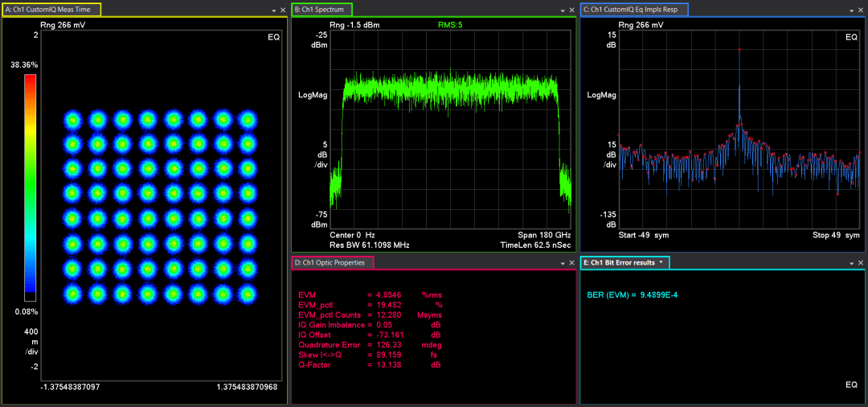This screenshot has width=868, height=407.
Task: Click EVM_pctl Counts 12.280 Msyms row
Action: (x=371, y=314)
